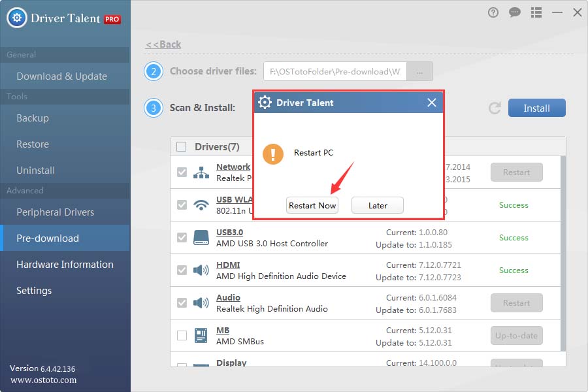588x392 pixels.
Task: Click the gear icon in dialog title
Action: (265, 102)
